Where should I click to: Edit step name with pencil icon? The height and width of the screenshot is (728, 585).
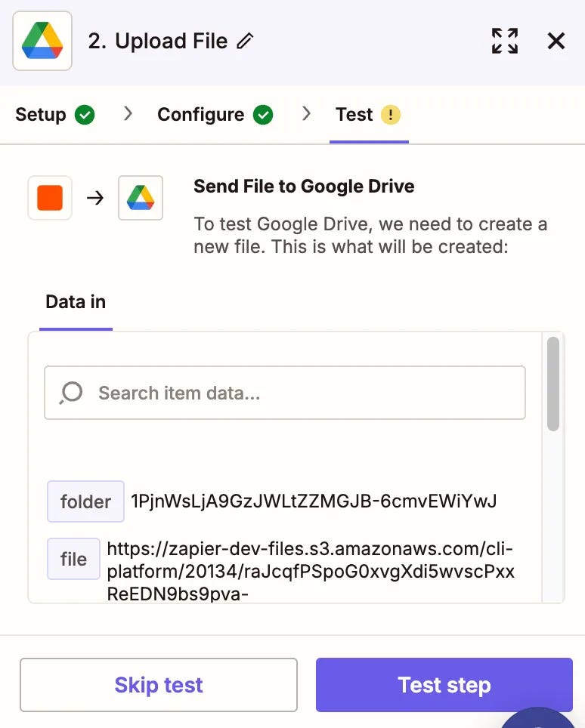click(245, 41)
